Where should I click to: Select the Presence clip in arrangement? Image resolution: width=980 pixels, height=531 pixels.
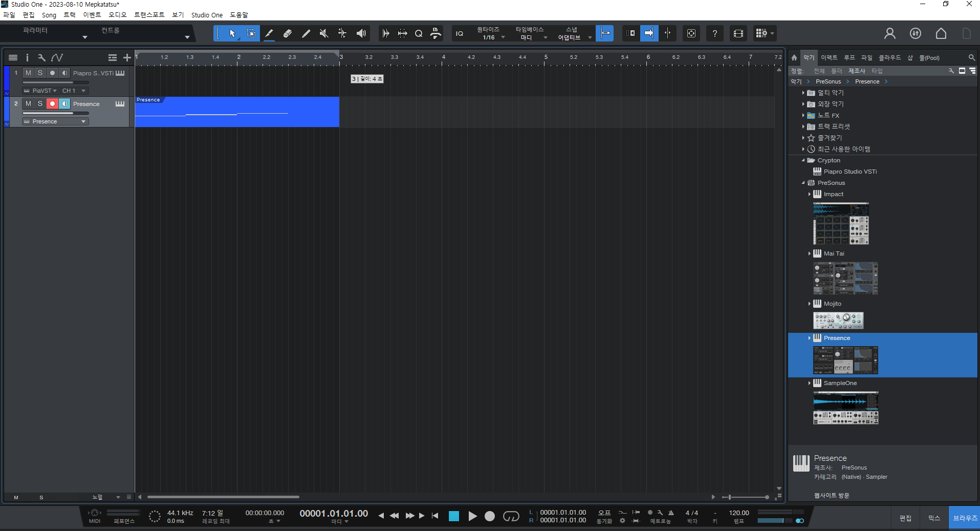pyautogui.click(x=237, y=112)
